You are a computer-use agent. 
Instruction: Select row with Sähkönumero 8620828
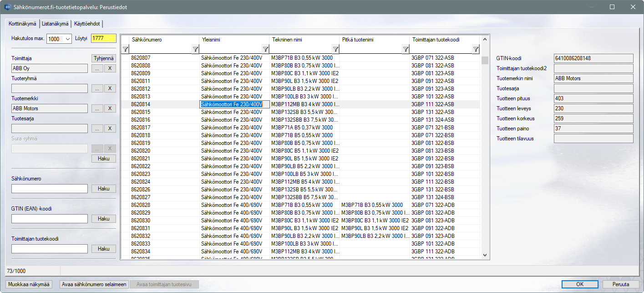tap(141, 205)
